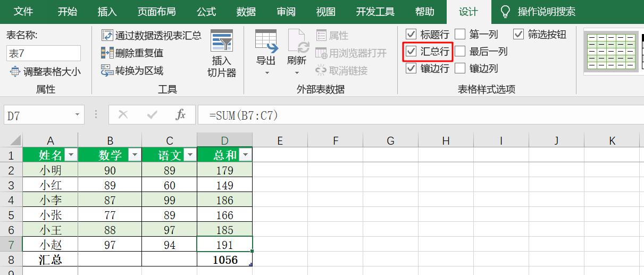Expand the 刷新 dropdown arrow
This screenshot has height=275, width=644.
[297, 73]
